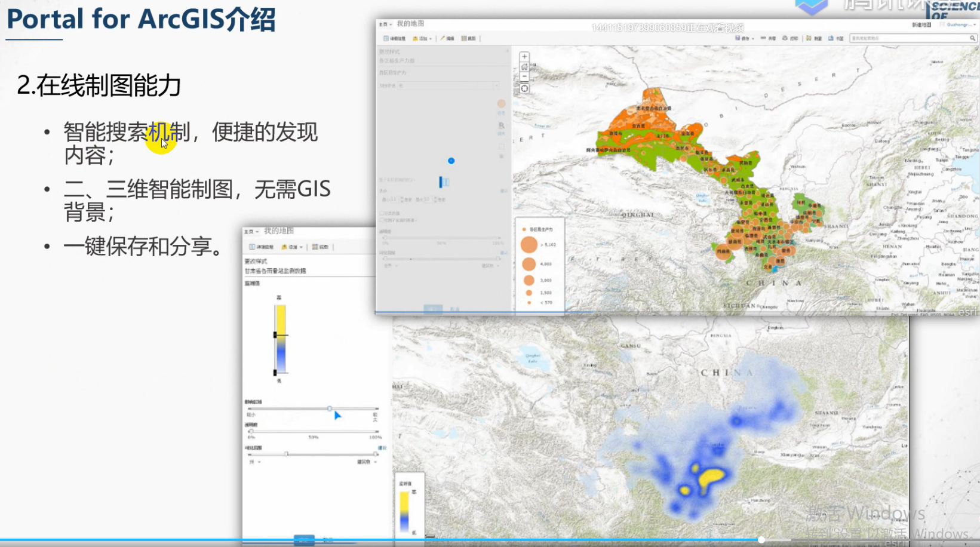Open the Print (打印) tool
Screen dimensions: 980x547
(785, 38)
